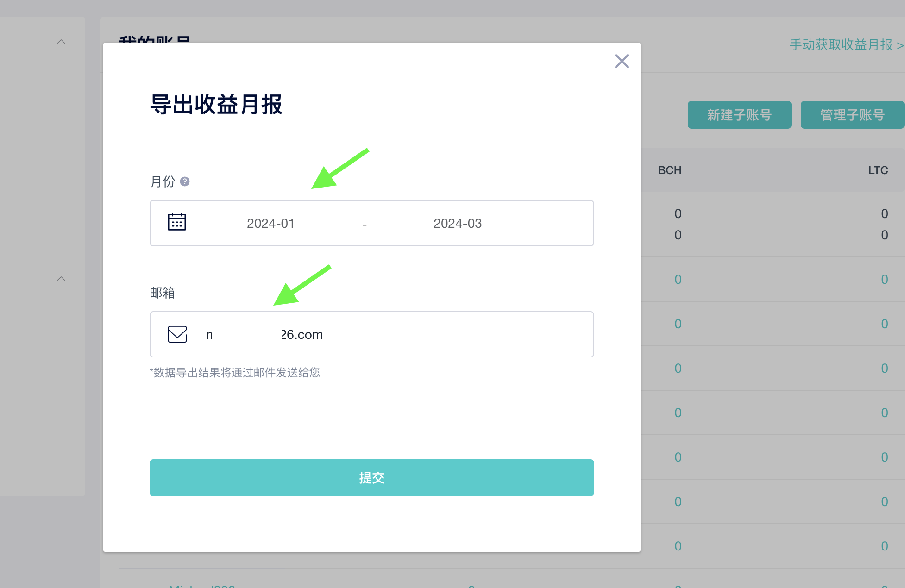Click the email address input field

tap(371, 334)
